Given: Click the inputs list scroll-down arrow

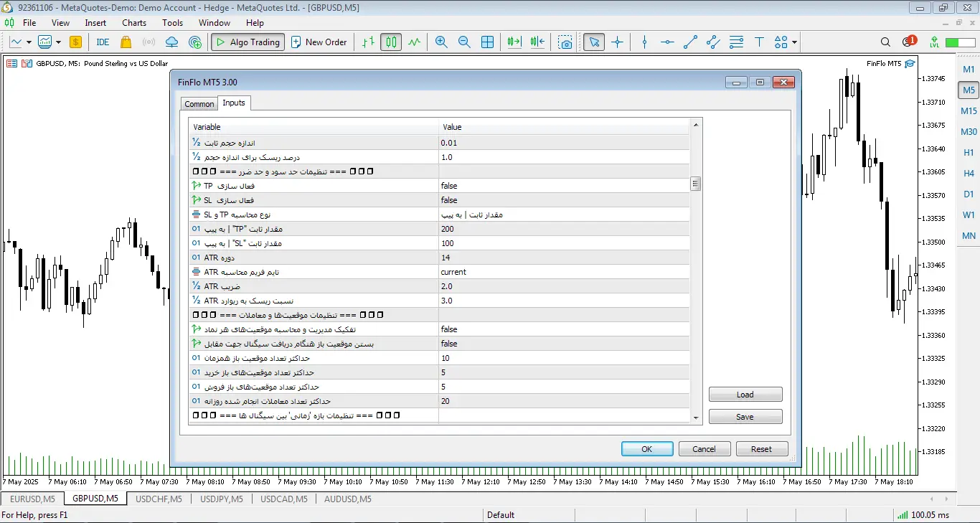Looking at the screenshot, I should click(695, 418).
